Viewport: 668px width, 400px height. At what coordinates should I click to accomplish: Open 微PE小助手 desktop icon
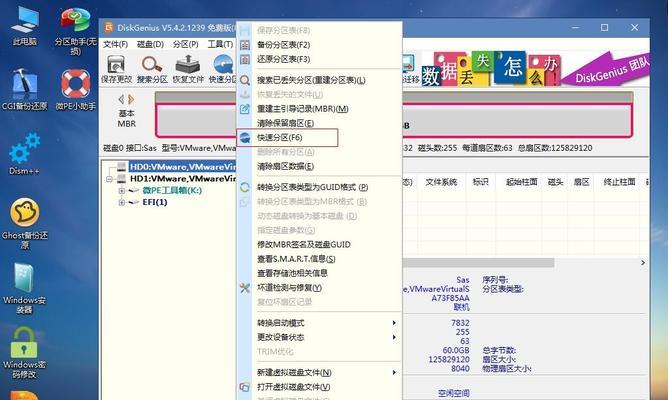[75, 89]
